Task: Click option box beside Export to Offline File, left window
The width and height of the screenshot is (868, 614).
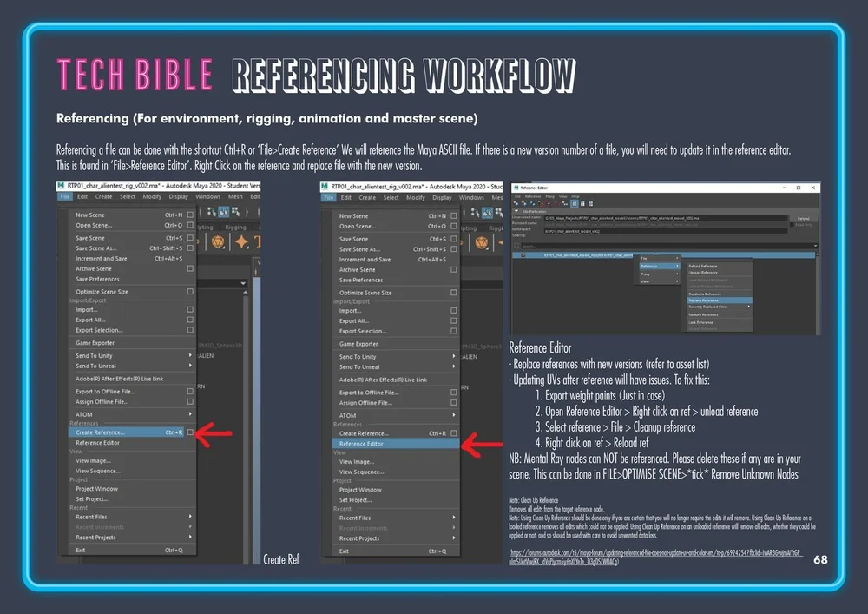Action: tap(190, 392)
